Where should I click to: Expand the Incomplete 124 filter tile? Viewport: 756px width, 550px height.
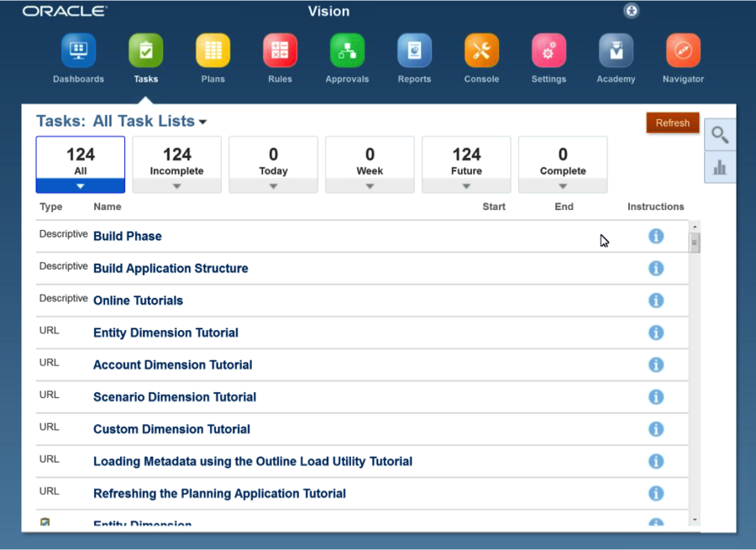(x=176, y=186)
